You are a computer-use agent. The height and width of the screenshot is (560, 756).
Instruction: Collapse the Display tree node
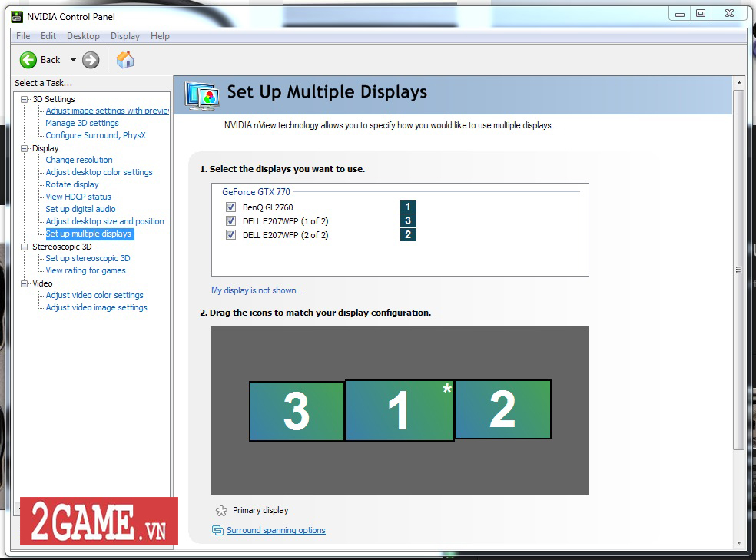click(x=24, y=148)
